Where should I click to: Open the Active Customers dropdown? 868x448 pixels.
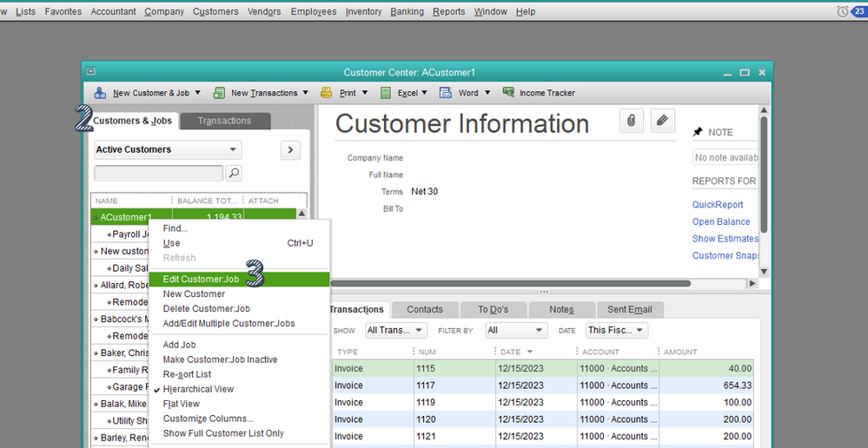click(168, 149)
